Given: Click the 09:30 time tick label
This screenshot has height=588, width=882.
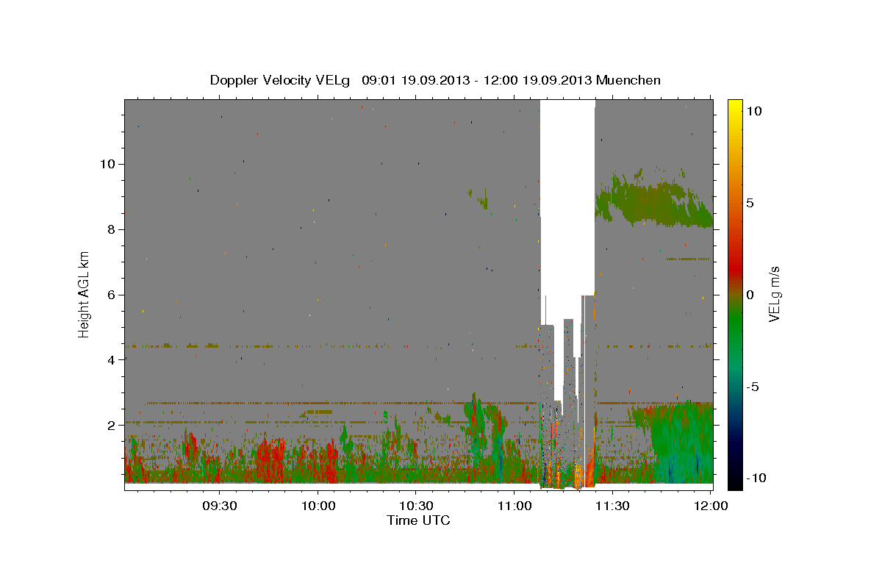Looking at the screenshot, I should tap(219, 506).
